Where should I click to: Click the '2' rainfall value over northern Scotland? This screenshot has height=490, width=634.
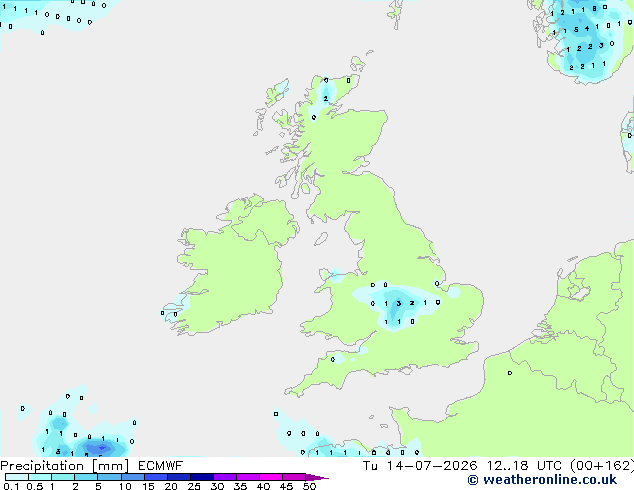coord(325,99)
